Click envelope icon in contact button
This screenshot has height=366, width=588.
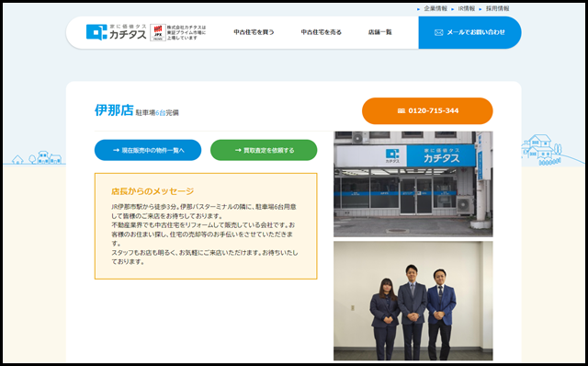pos(439,33)
